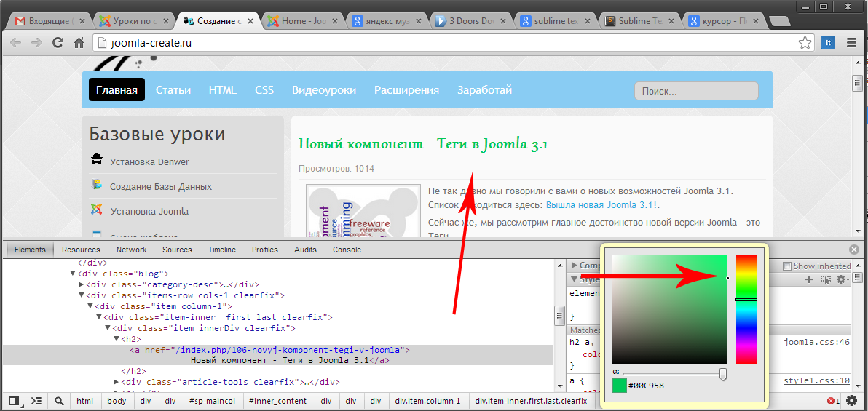Viewport: 868px width, 411px height.
Task: Collapse the div class="blog" node
Action: pos(73,274)
